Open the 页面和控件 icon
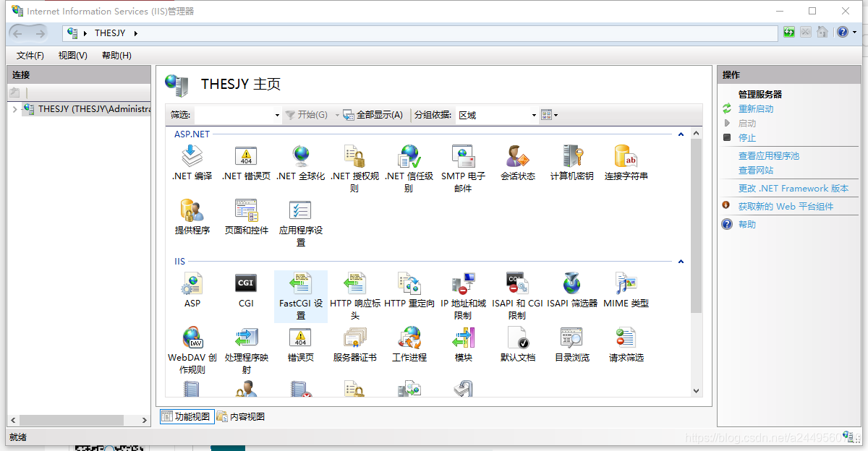868x451 pixels. coord(246,218)
